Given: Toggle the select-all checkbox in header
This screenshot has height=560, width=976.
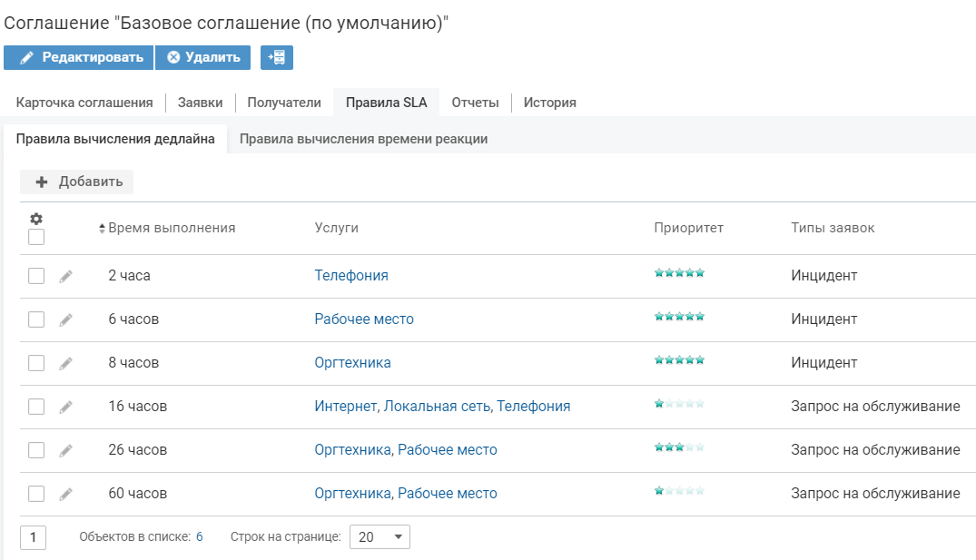Looking at the screenshot, I should click(36, 237).
